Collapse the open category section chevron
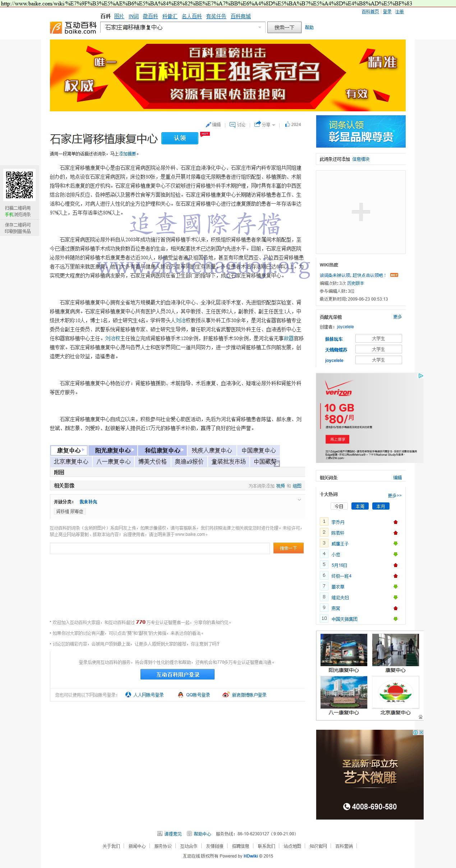 [299, 500]
